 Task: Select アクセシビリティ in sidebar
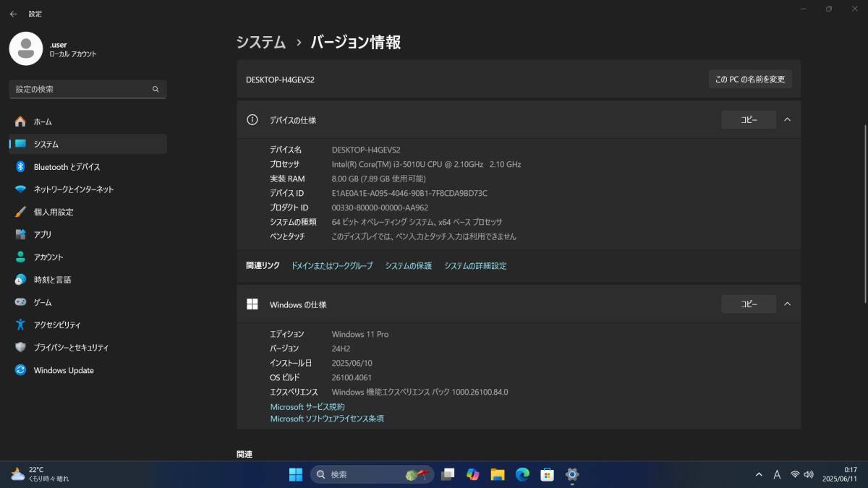click(57, 325)
